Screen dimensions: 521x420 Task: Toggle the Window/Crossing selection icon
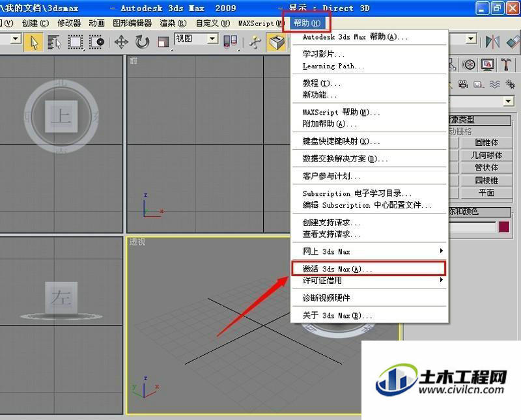pyautogui.click(x=96, y=42)
